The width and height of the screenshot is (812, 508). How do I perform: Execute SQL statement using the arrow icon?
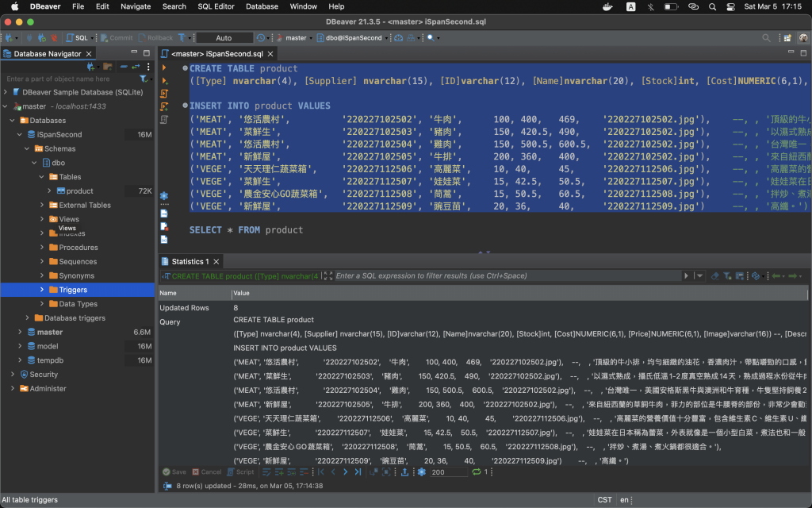click(164, 68)
